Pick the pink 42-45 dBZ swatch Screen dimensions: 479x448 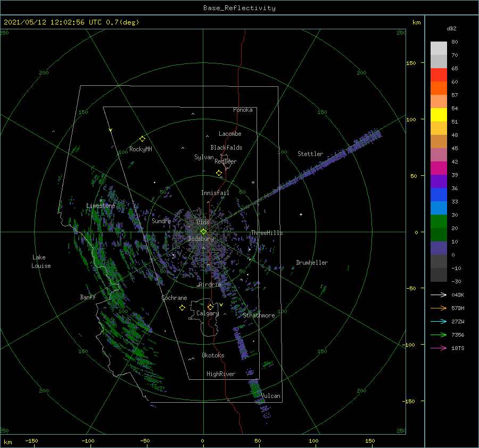(x=439, y=155)
